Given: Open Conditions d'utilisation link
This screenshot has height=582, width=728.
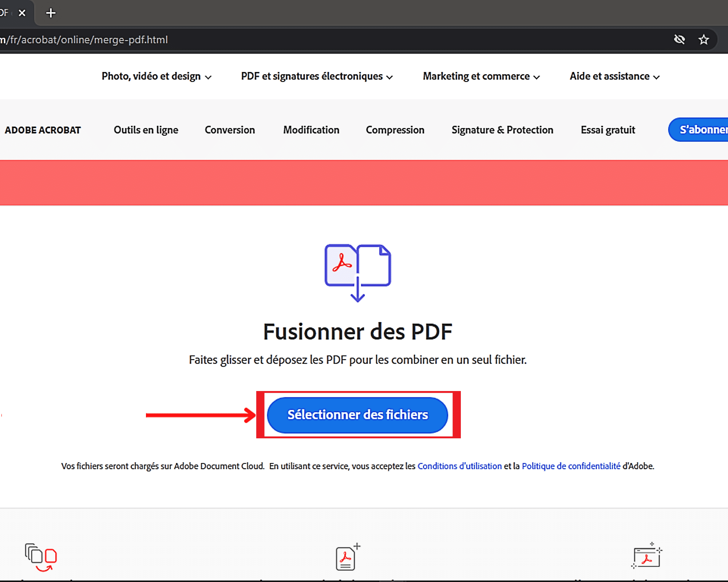Looking at the screenshot, I should tap(459, 466).
